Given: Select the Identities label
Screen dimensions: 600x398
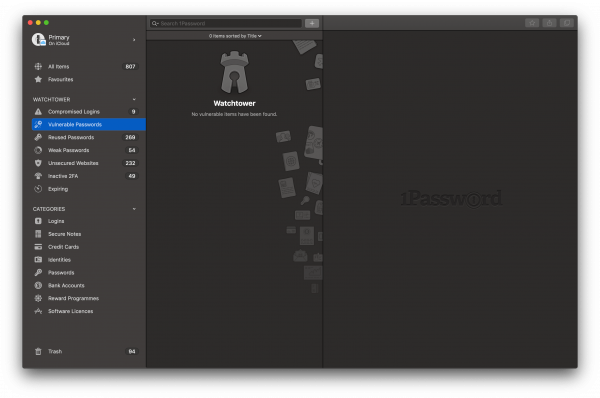Looking at the screenshot, I should tap(59, 260).
